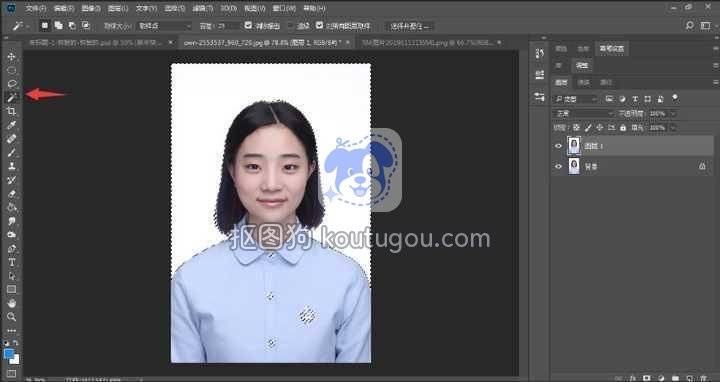The height and width of the screenshot is (382, 720).
Task: Open the 窗口(W) menu
Action: pos(284,8)
